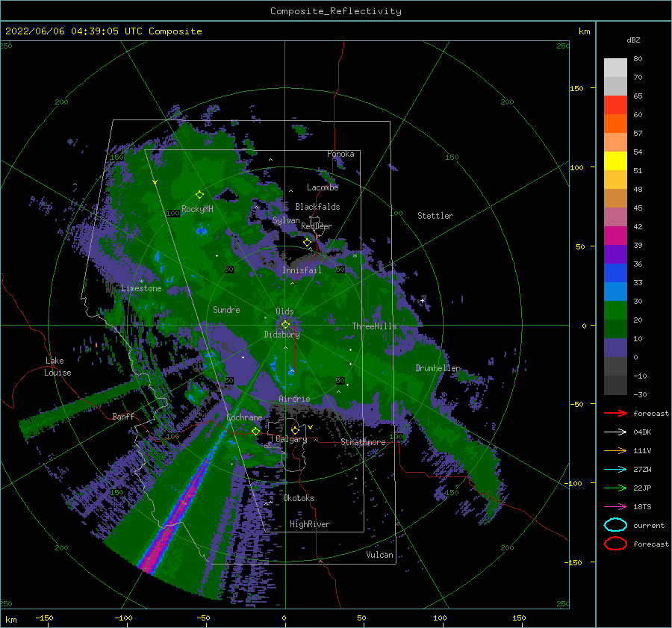Image resolution: width=672 pixels, height=628 pixels.
Task: Click the 04DK legend text
Action: click(x=642, y=432)
